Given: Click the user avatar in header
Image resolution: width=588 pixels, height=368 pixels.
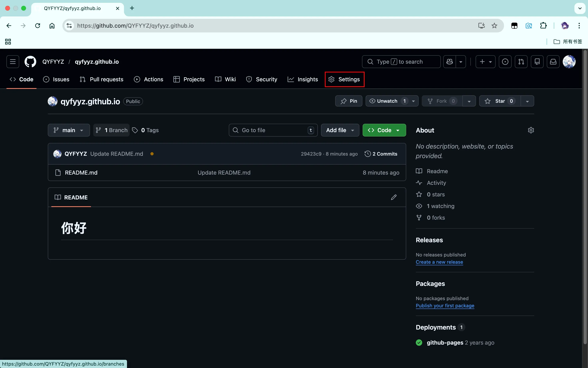Looking at the screenshot, I should coord(569,62).
